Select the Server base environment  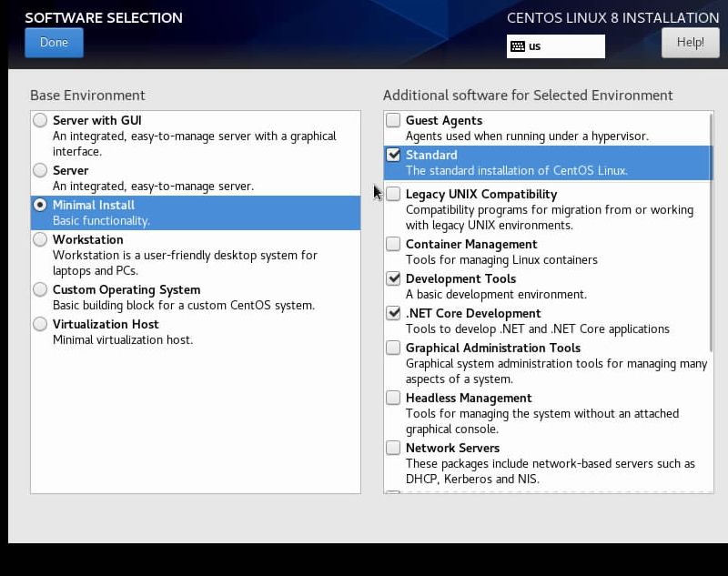40,170
